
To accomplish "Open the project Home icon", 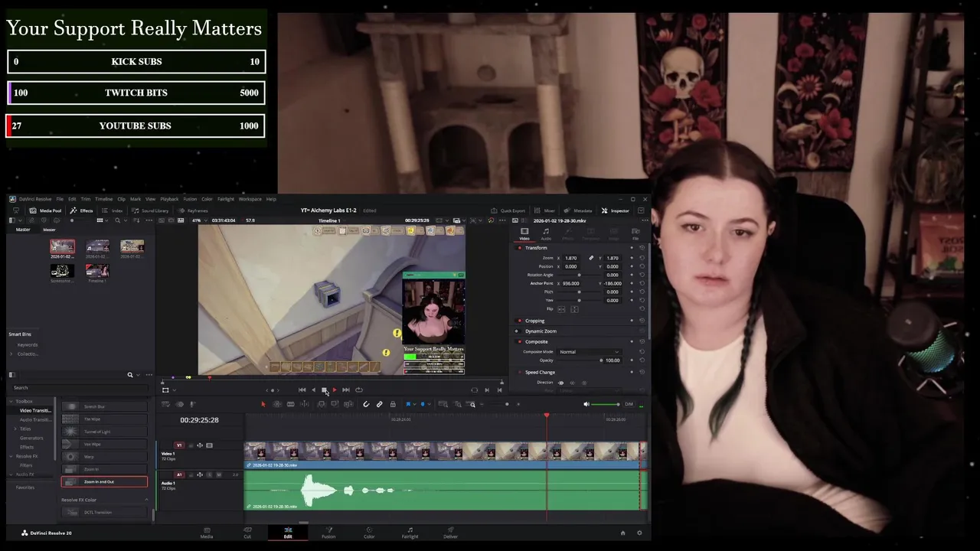I will point(622,533).
